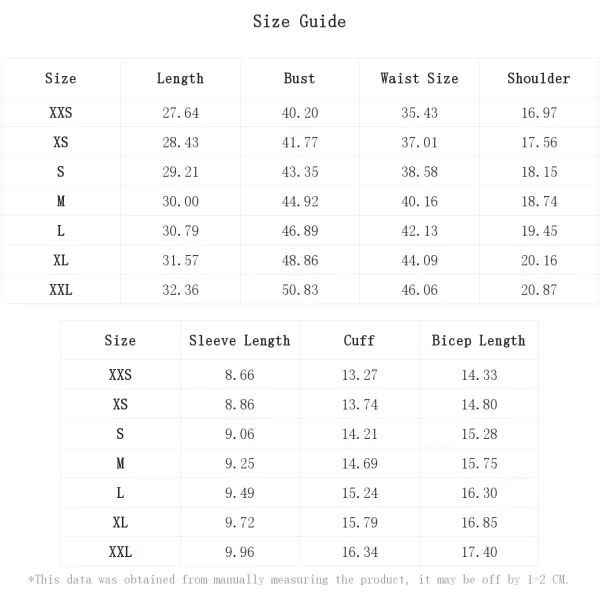The image size is (600, 600).
Task: Select the Length column header
Action: (180, 79)
